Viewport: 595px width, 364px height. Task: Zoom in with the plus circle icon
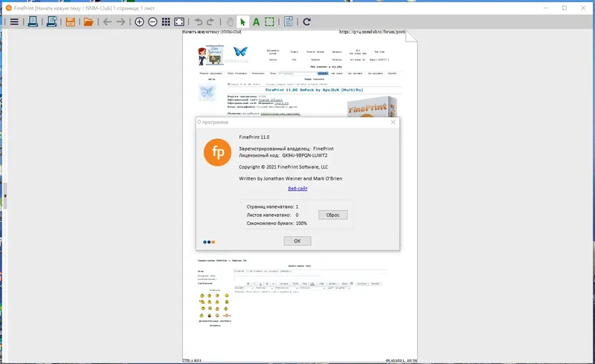pyautogui.click(x=139, y=22)
